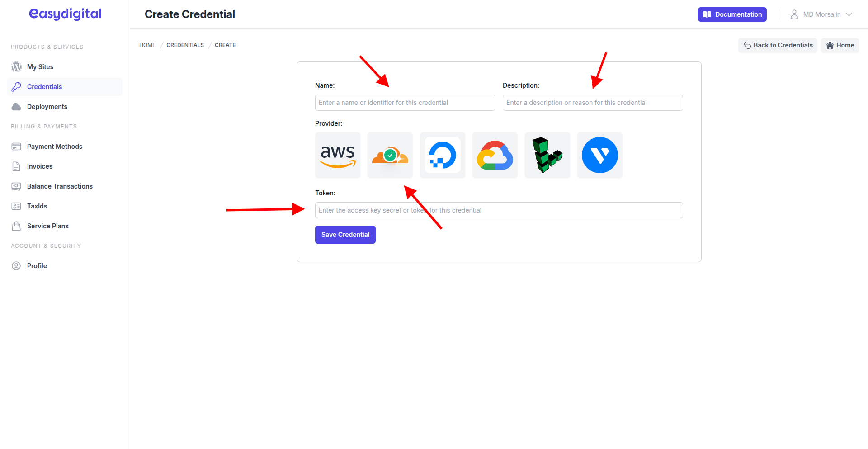Screen dimensions: 868x449
Task: Select the DigitalOcean provider
Action: 442,155
